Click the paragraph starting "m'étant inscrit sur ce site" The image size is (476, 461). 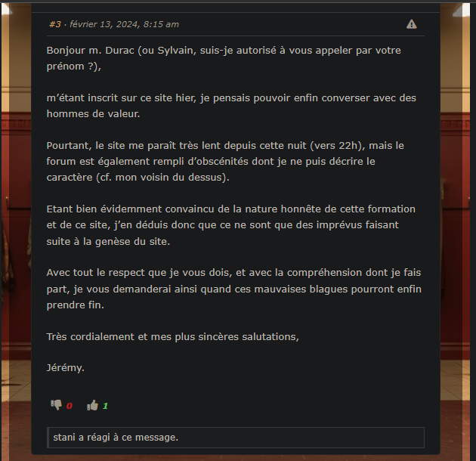pyautogui.click(x=231, y=106)
